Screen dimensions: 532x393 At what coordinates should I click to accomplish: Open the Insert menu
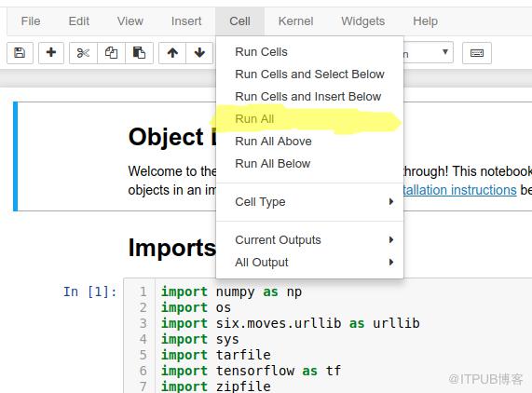186,21
